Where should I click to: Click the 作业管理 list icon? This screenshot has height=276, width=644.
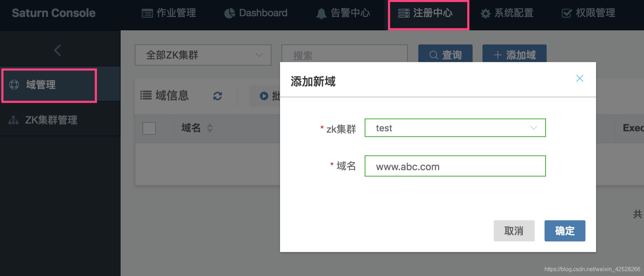click(147, 14)
